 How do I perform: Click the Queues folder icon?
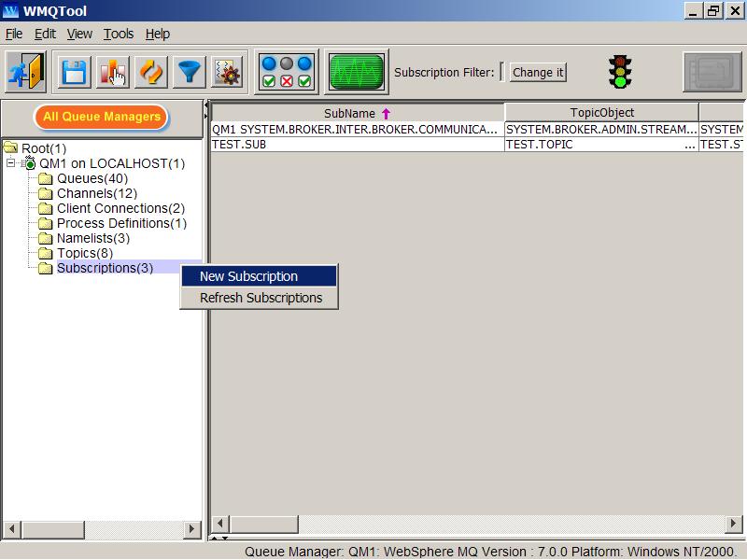tap(45, 178)
